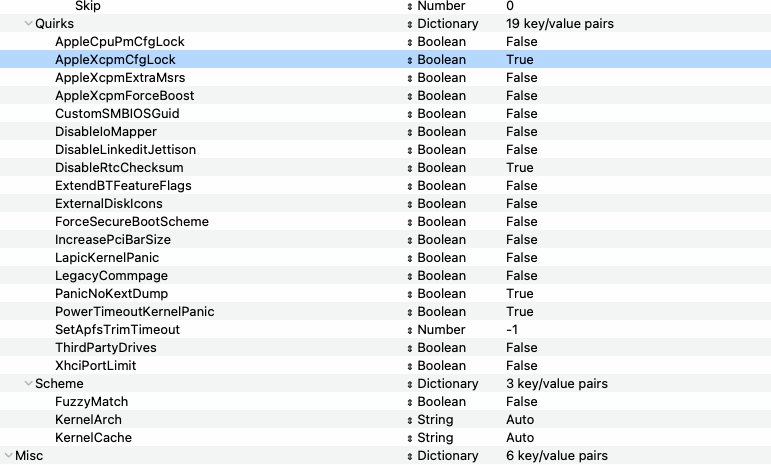
Task: Select the ForceSecureBootScheme key
Action: coord(132,222)
